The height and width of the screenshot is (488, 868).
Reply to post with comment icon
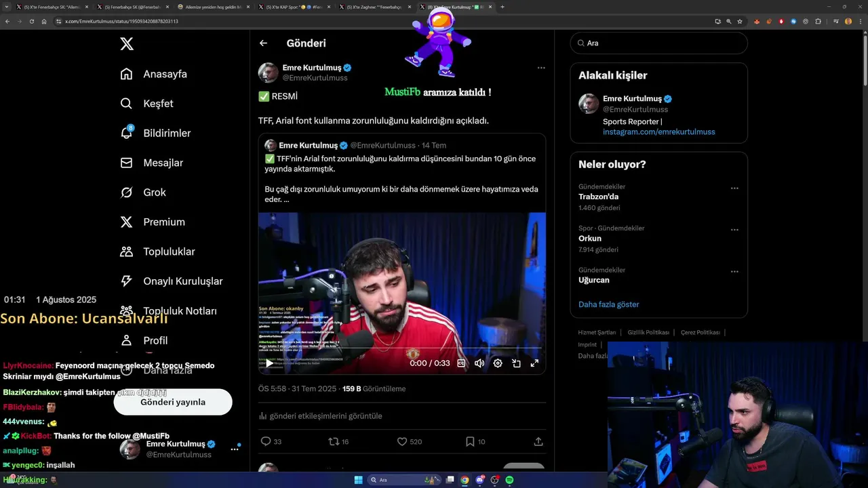[x=266, y=441]
